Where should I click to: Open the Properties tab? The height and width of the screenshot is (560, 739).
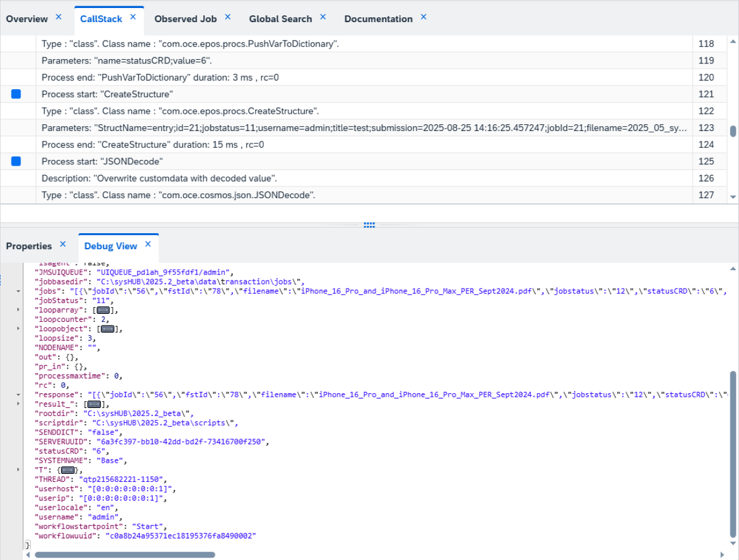(29, 246)
